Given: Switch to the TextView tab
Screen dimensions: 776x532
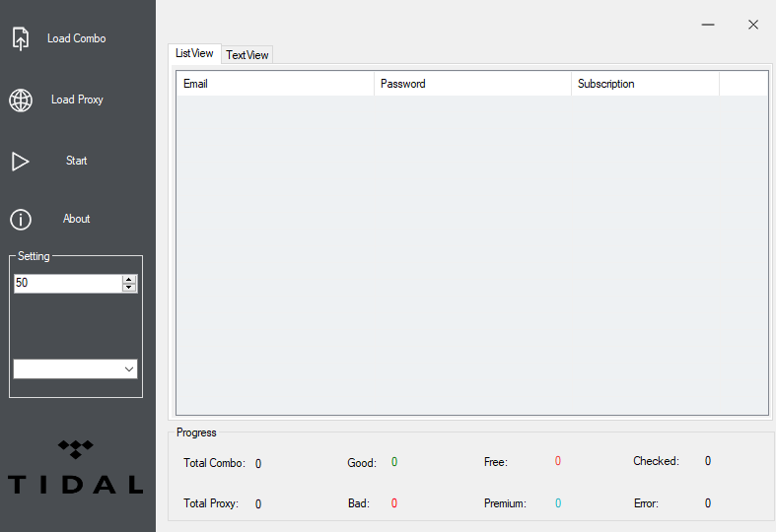Looking at the screenshot, I should point(247,55).
